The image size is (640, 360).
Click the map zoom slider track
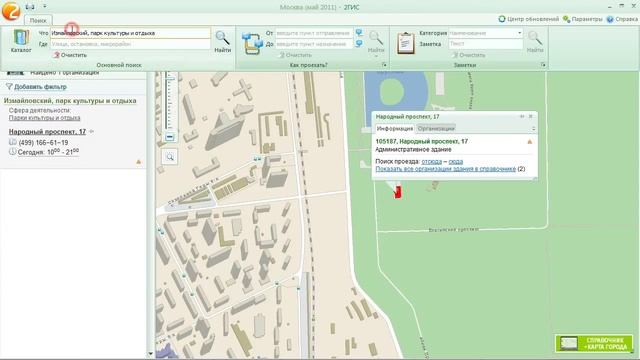pos(170,101)
